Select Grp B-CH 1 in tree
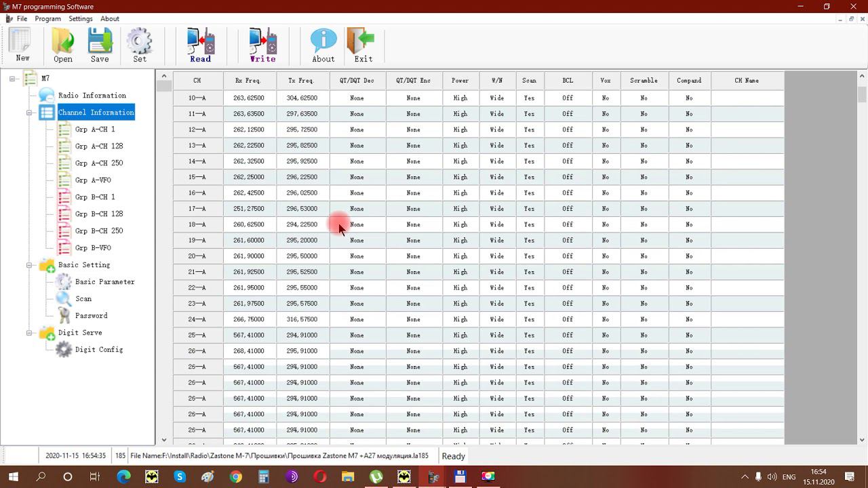Image resolution: width=868 pixels, height=488 pixels. point(95,197)
